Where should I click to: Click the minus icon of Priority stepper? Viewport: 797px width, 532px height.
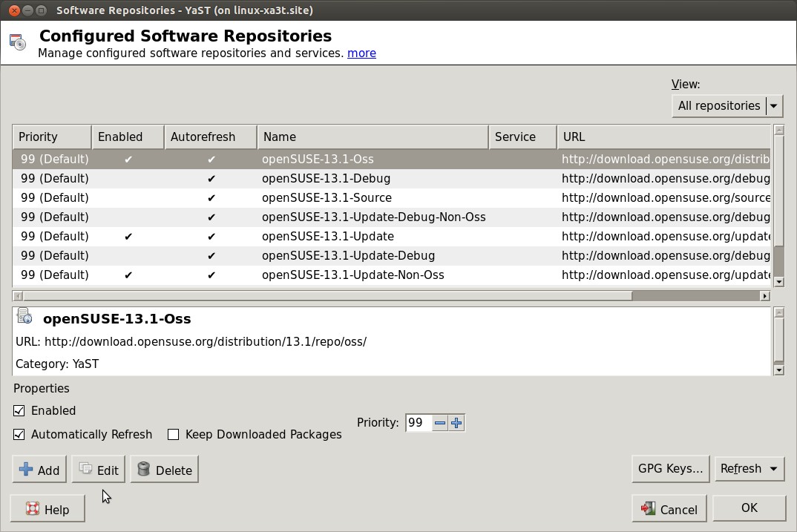pyautogui.click(x=440, y=423)
